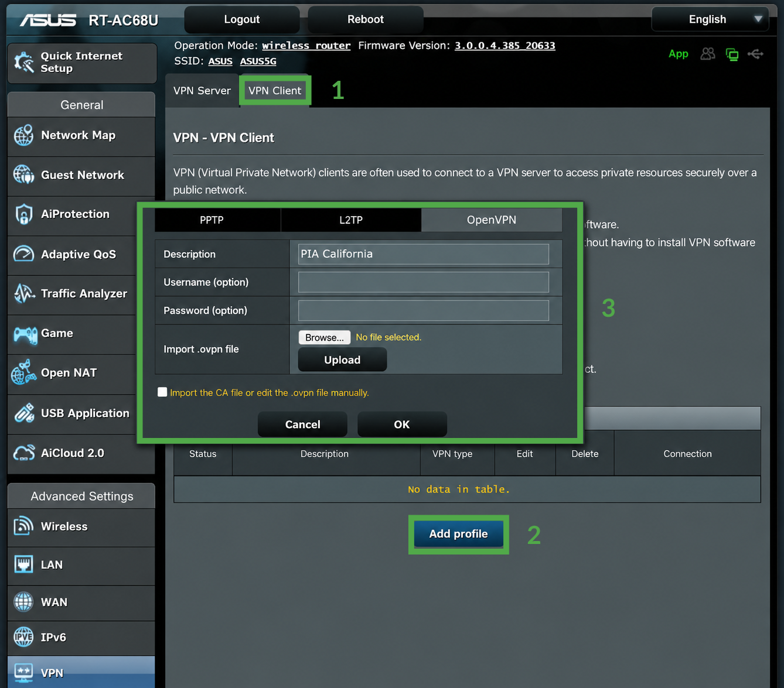The image size is (784, 688).
Task: Open the English language dropdown
Action: [710, 19]
